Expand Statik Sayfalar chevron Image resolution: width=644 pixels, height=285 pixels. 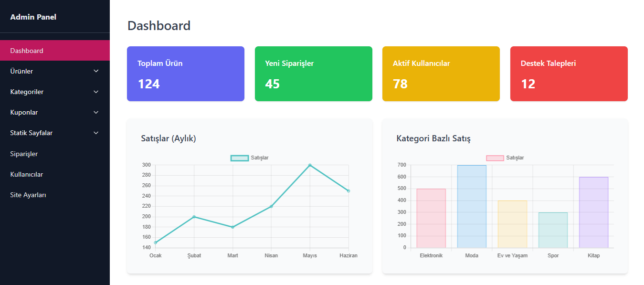96,133
